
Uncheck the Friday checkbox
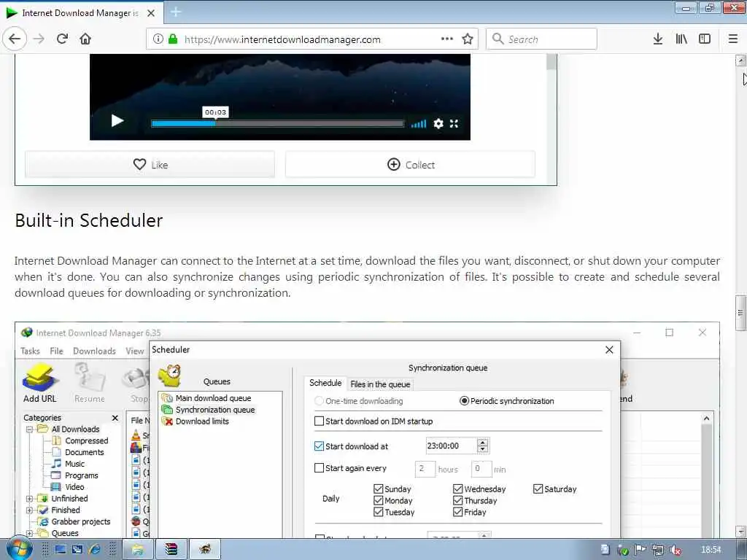coord(458,512)
